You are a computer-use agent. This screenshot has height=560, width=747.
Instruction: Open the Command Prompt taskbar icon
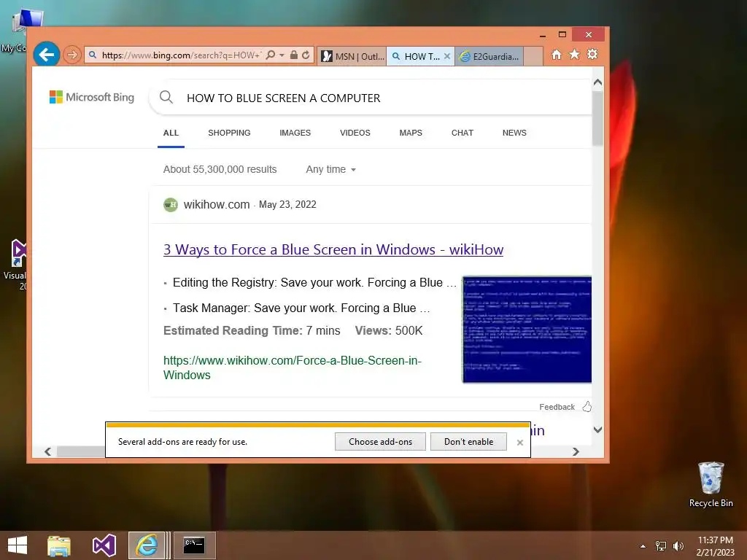pos(194,545)
